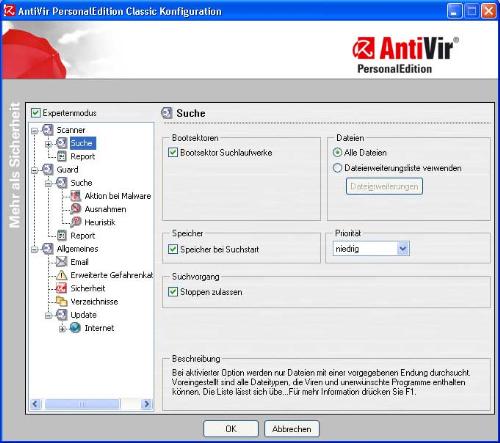Open Ausnahmen settings
The width and height of the screenshot is (500, 443).
pyautogui.click(x=105, y=209)
